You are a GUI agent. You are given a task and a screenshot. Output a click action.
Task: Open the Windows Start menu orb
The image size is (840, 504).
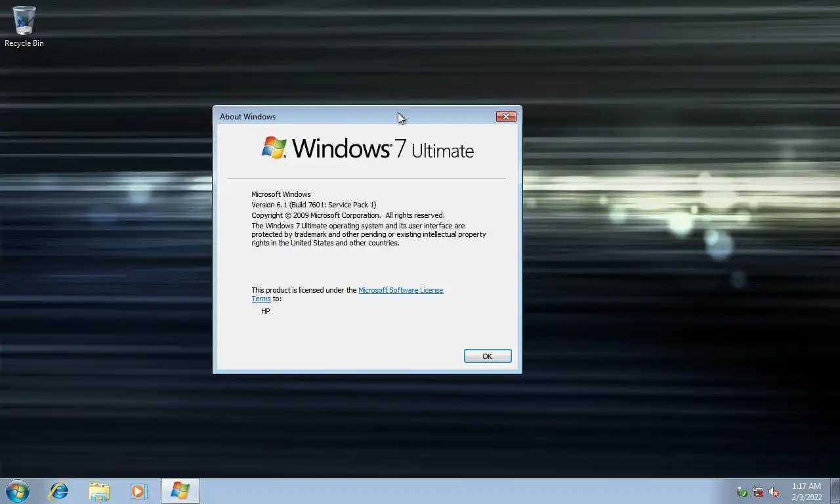(x=18, y=491)
